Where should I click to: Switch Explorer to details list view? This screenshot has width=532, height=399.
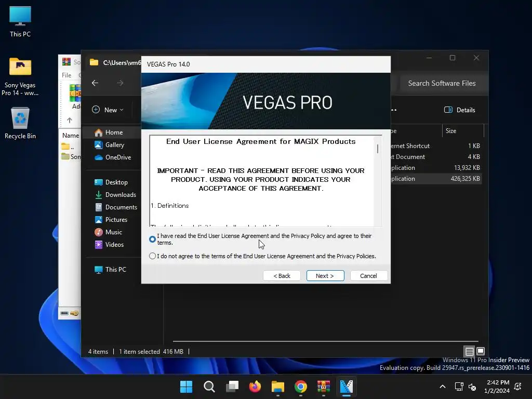[469, 351]
